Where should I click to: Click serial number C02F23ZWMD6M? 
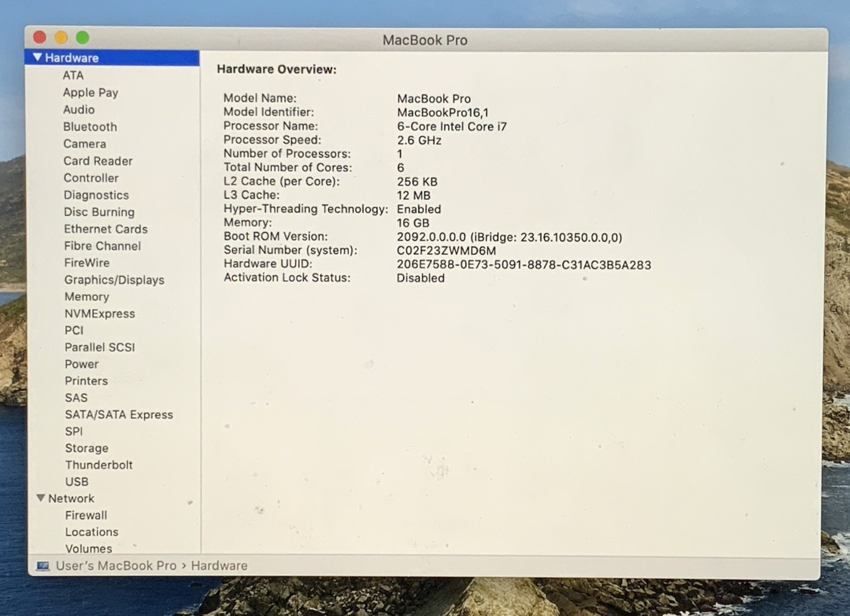(446, 251)
